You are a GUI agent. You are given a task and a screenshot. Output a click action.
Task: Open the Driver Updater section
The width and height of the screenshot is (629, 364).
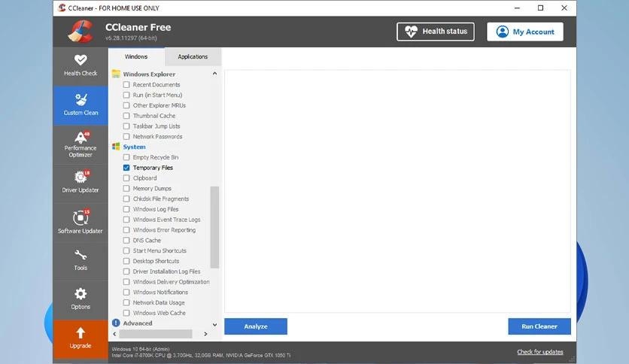81,183
